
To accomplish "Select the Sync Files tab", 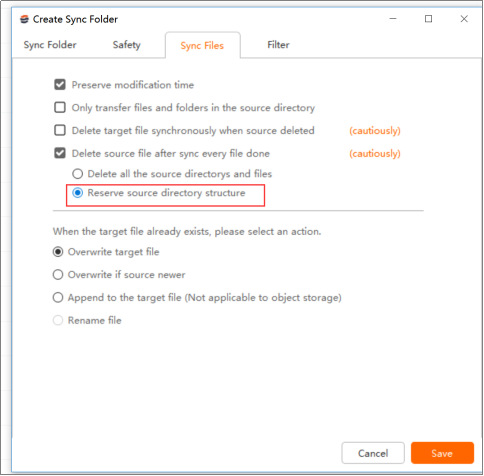I will [x=202, y=46].
